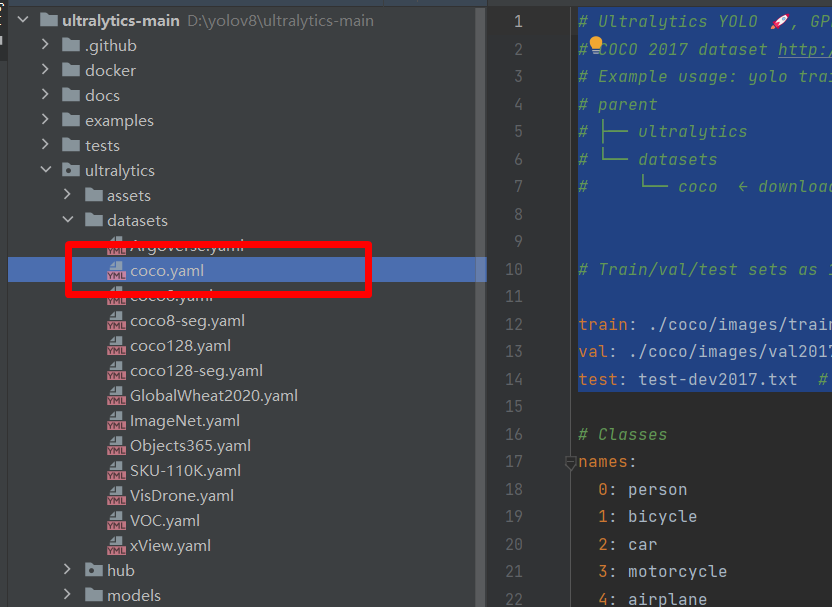Click the '# parent' comment on line 4
The width and height of the screenshot is (832, 607).
(x=618, y=105)
